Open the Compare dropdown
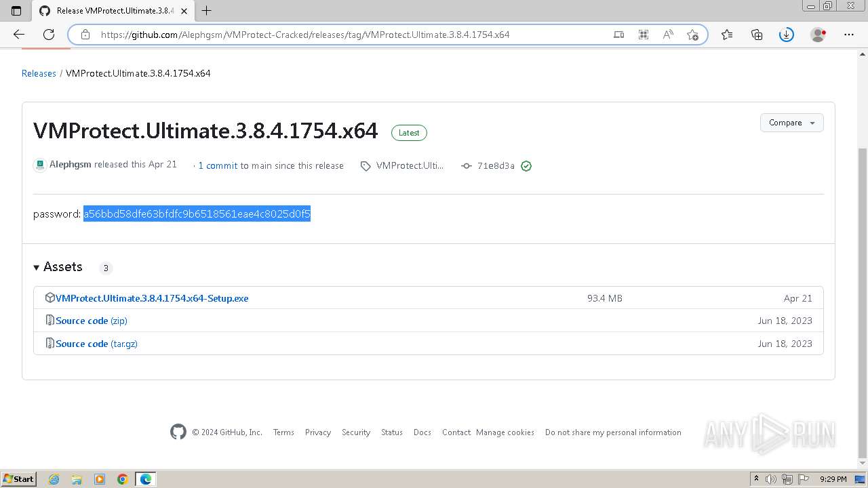The height and width of the screenshot is (488, 868). tap(792, 123)
